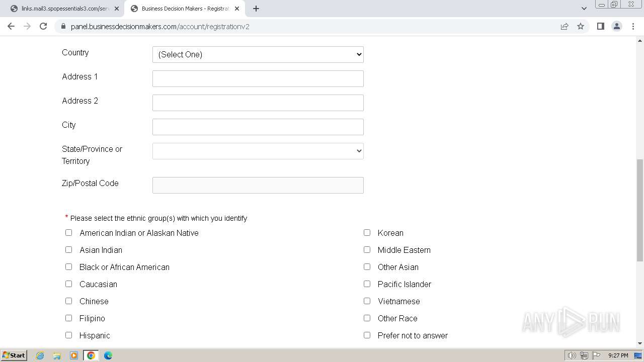
Task: Select the Filipino checkbox
Action: point(68,318)
